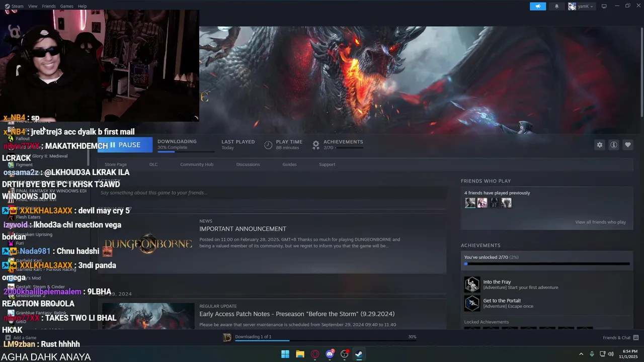
Task: Open the Windows Start menu
Action: point(285,354)
